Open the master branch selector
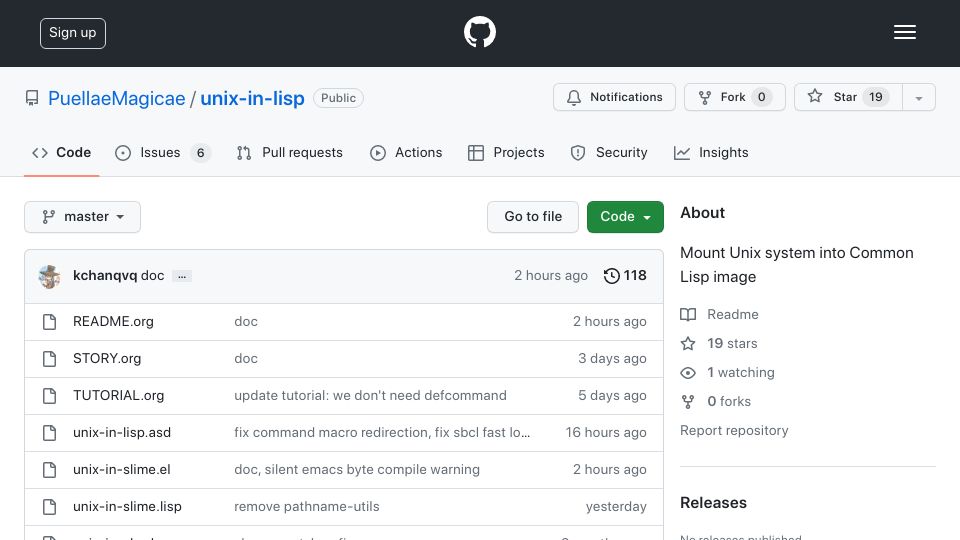Screen dimensions: 960x540 (83, 217)
